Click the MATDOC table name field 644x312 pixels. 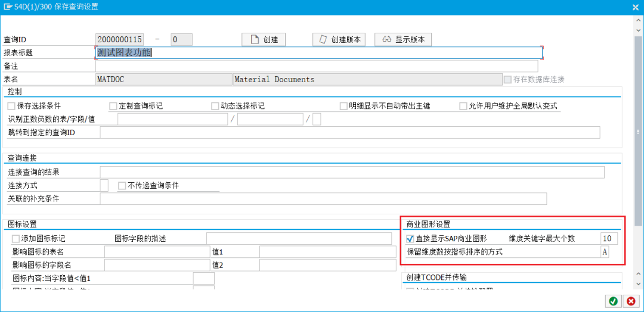click(163, 80)
